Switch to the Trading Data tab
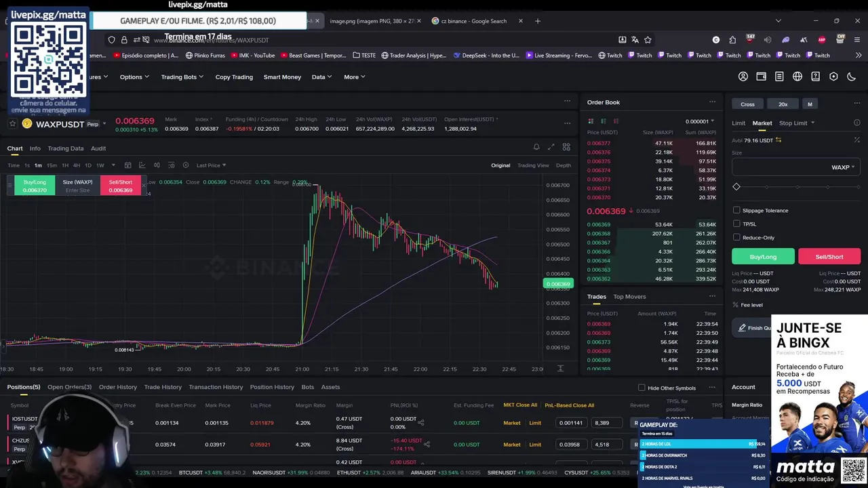 click(66, 148)
